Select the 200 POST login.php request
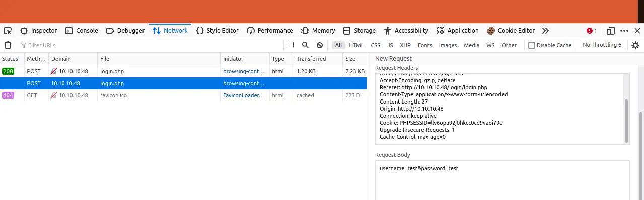 point(183,71)
